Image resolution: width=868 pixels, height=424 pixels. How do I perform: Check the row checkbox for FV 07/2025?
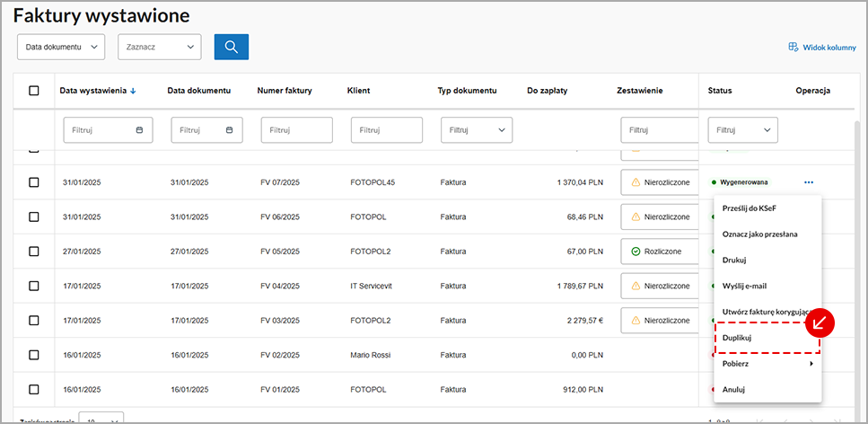(34, 182)
